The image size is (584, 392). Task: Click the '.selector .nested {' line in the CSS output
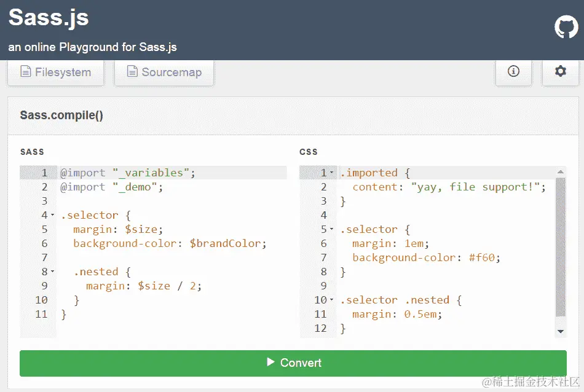[401, 300]
